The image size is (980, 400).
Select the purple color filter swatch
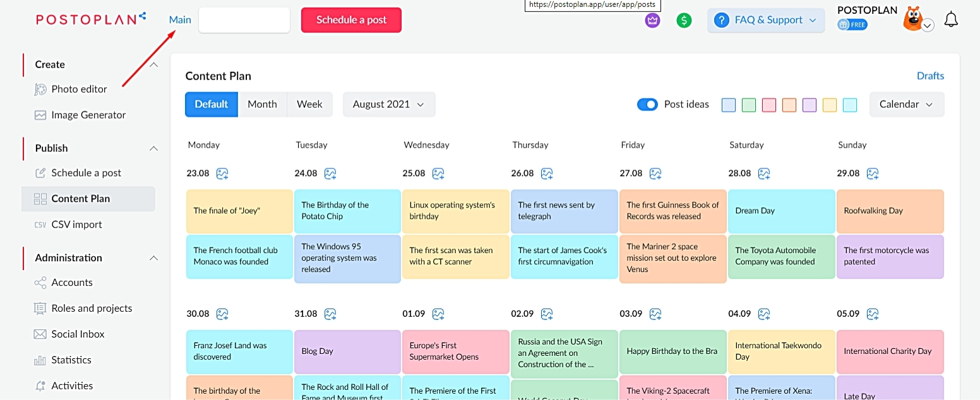[x=810, y=105]
